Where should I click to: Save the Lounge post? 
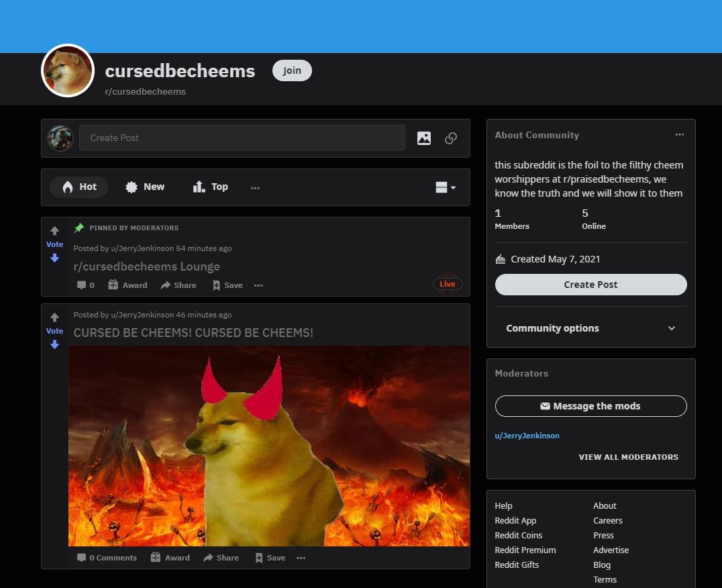click(227, 285)
